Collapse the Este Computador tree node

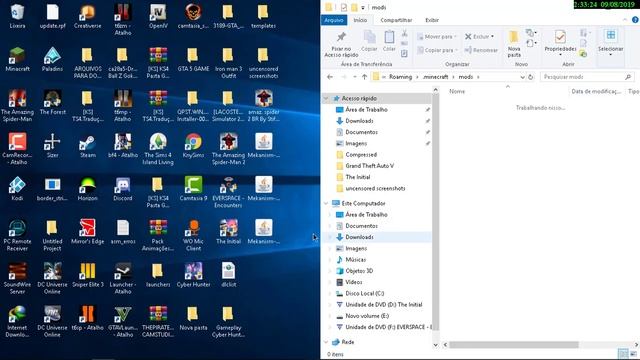click(326, 203)
